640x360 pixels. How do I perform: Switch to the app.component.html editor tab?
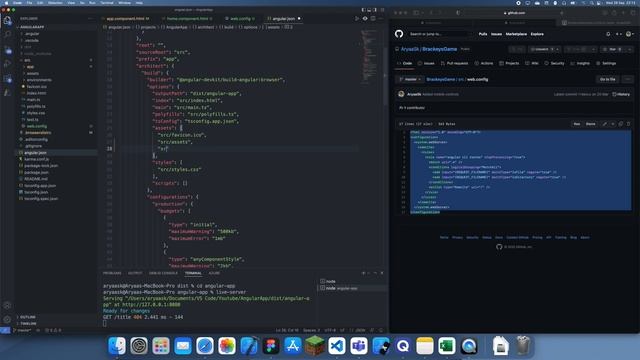128,18
